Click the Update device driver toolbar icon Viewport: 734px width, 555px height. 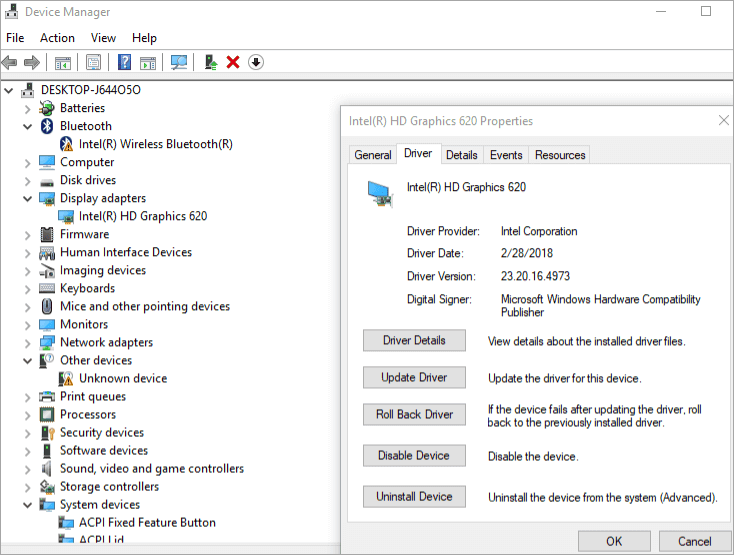point(211,62)
